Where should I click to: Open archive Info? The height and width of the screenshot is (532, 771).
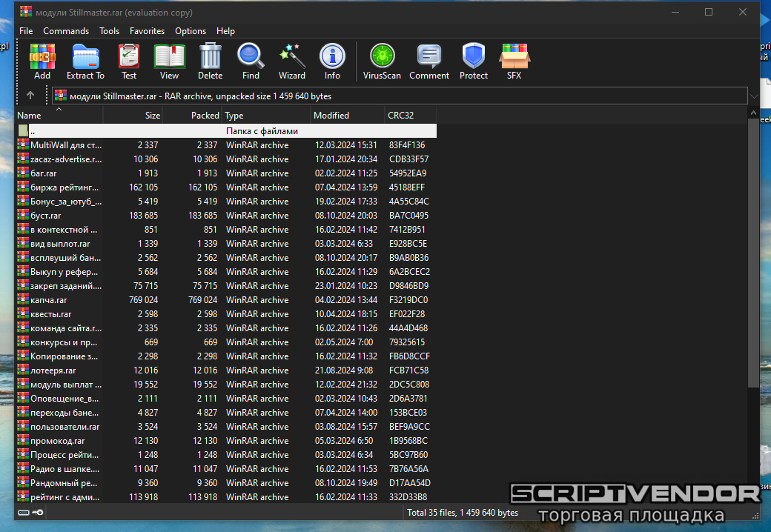[332, 61]
